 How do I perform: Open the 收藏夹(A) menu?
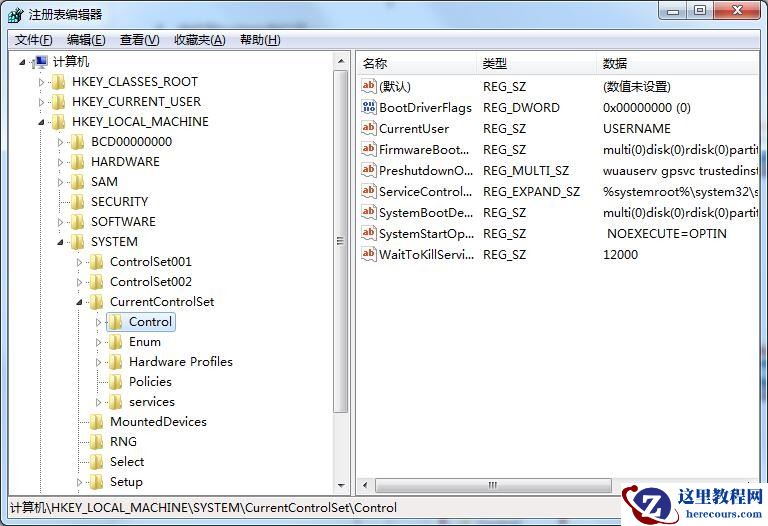[x=200, y=40]
